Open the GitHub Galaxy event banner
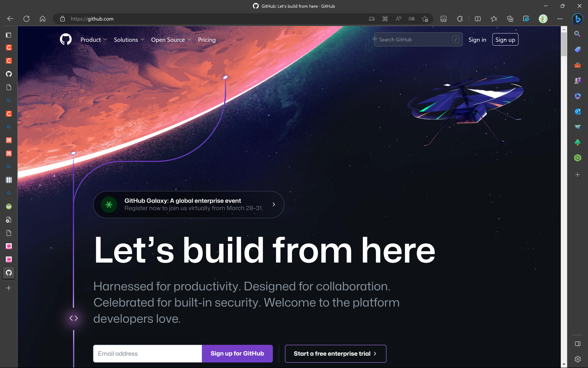 (x=189, y=204)
